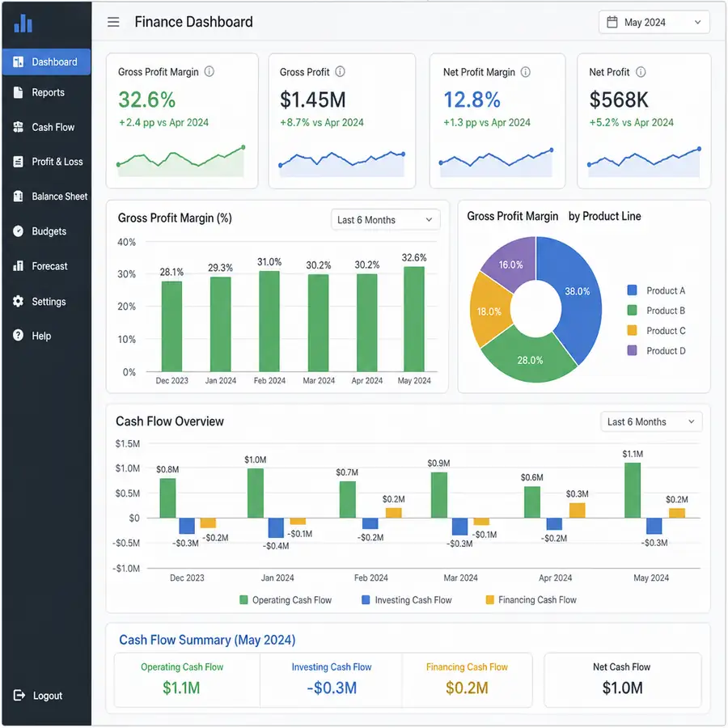Click the 16.0% donut chart segment
728x728 pixels.
(x=513, y=264)
